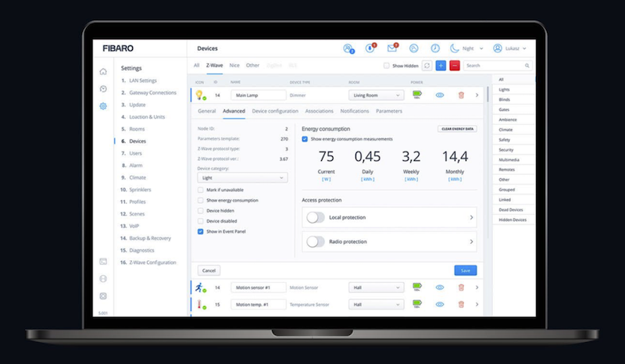Screen dimensions: 625x364
Task: Click the mail notifications envelope icon
Action: (391, 48)
